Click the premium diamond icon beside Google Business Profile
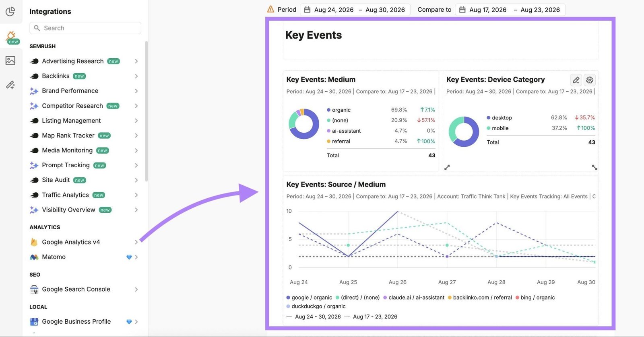The height and width of the screenshot is (337, 644). point(129,322)
